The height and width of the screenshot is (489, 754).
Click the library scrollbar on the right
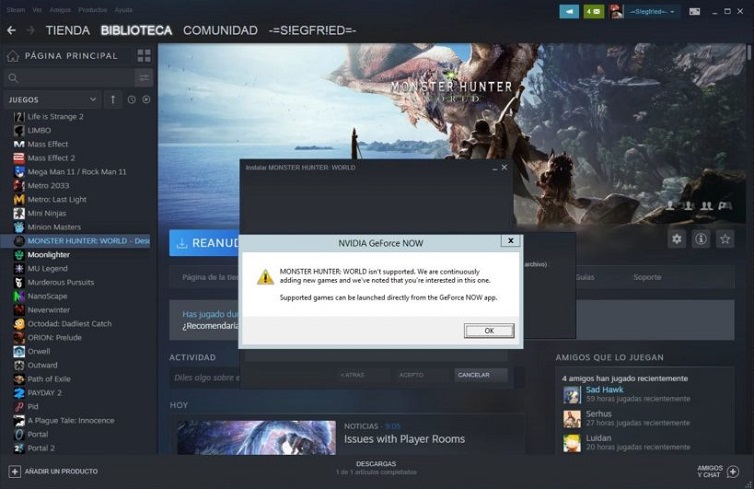[x=749, y=52]
